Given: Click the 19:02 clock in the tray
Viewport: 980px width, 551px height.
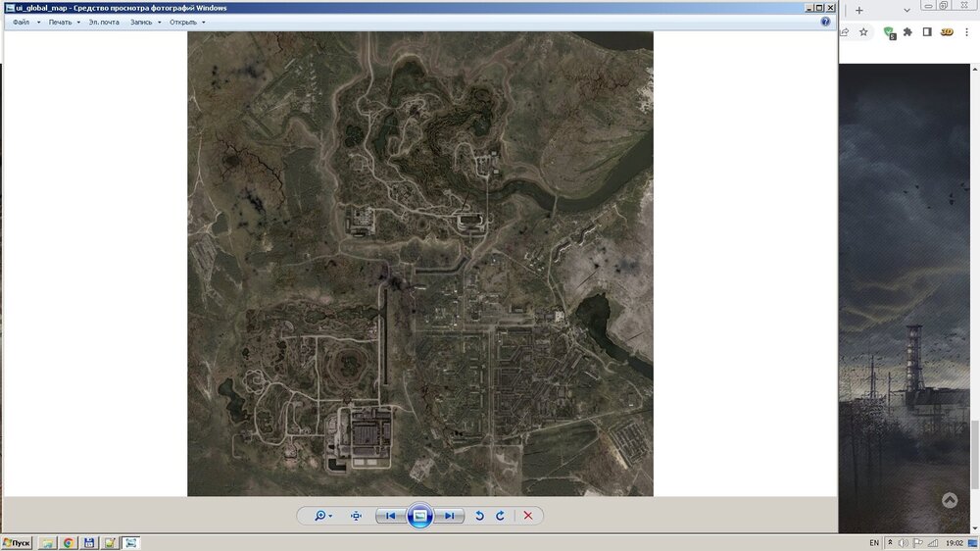Looking at the screenshot, I should (955, 543).
